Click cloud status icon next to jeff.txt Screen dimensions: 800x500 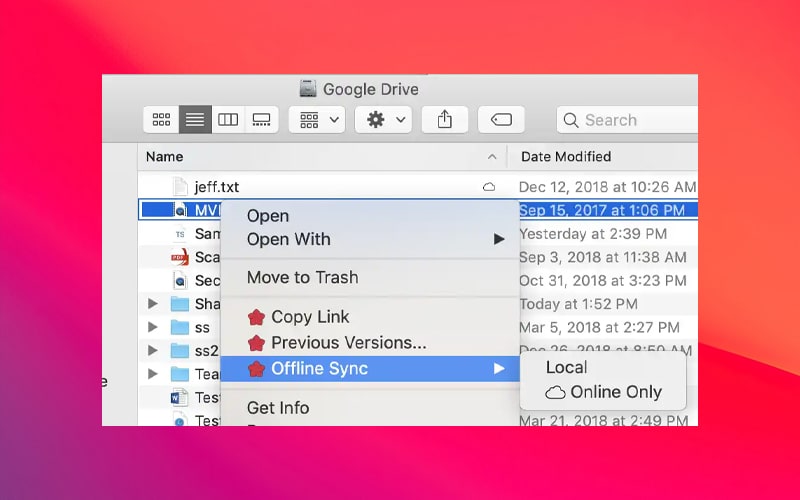tap(489, 187)
